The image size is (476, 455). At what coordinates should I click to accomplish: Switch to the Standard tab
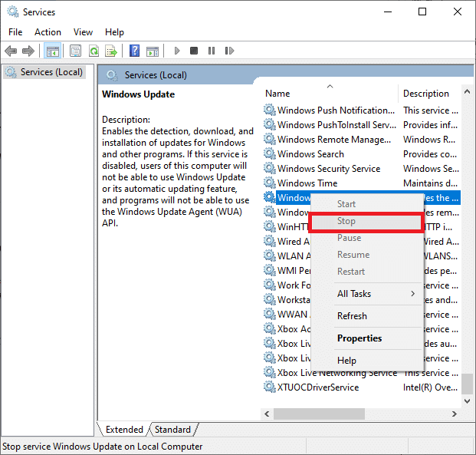click(173, 430)
